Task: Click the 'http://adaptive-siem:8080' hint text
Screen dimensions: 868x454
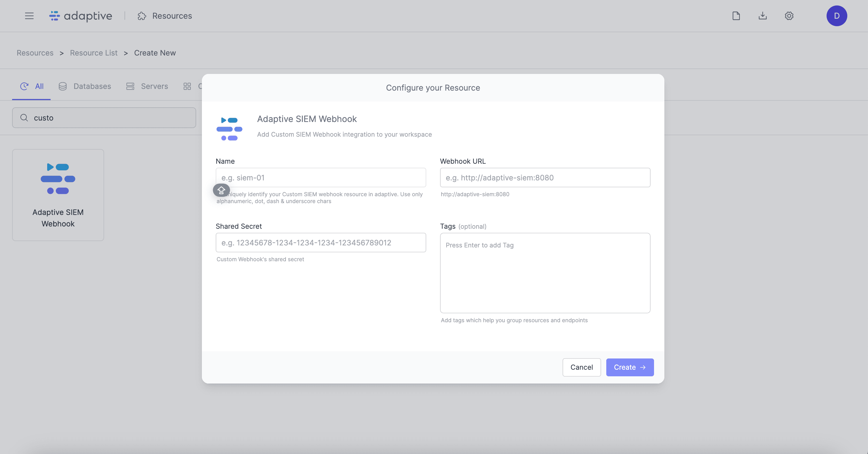Action: click(x=475, y=194)
